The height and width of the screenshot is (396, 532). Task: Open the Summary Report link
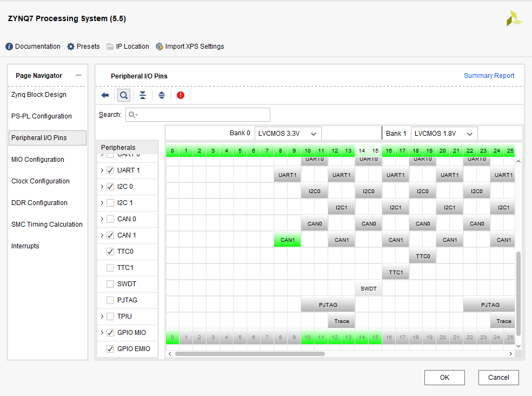489,76
